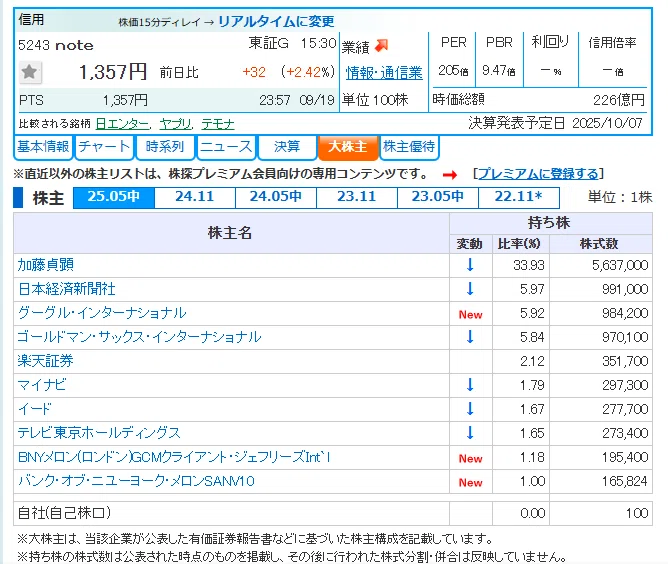Switch to the 決算 tab
Viewport: 668px width, 564px height.
[x=287, y=147]
